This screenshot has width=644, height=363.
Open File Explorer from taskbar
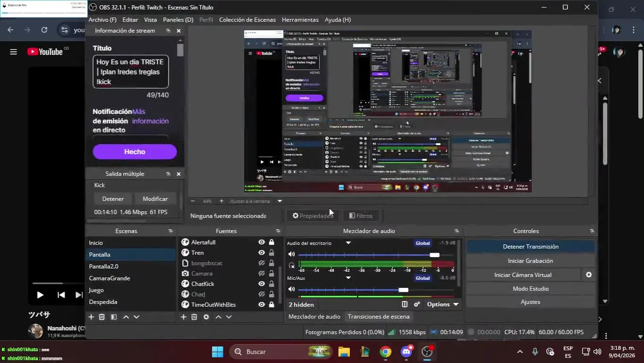[344, 351]
